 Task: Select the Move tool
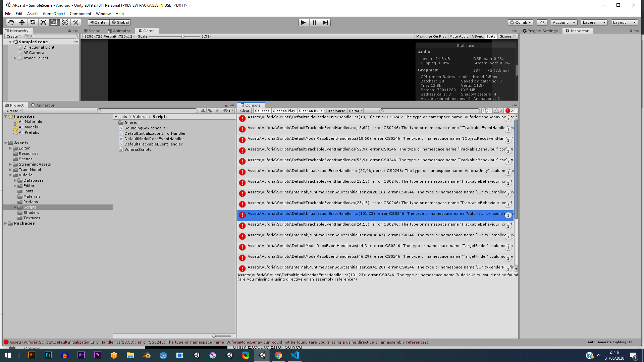coord(22,22)
